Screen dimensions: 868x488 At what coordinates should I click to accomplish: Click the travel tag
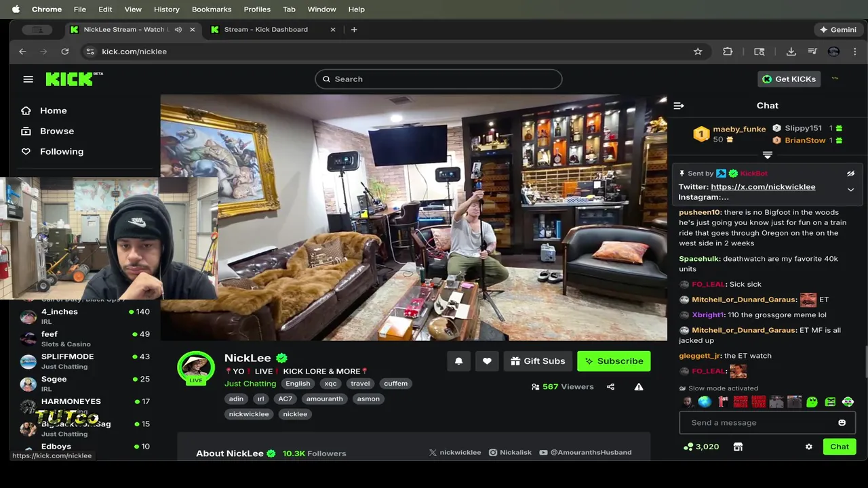(360, 384)
